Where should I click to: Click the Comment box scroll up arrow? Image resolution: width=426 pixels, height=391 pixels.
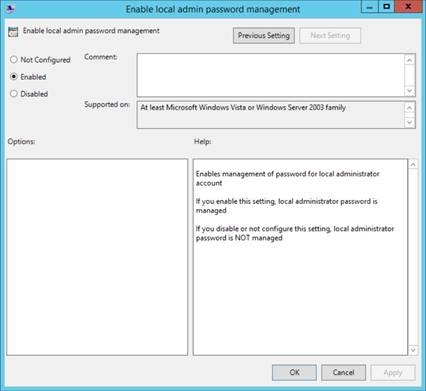click(x=410, y=60)
